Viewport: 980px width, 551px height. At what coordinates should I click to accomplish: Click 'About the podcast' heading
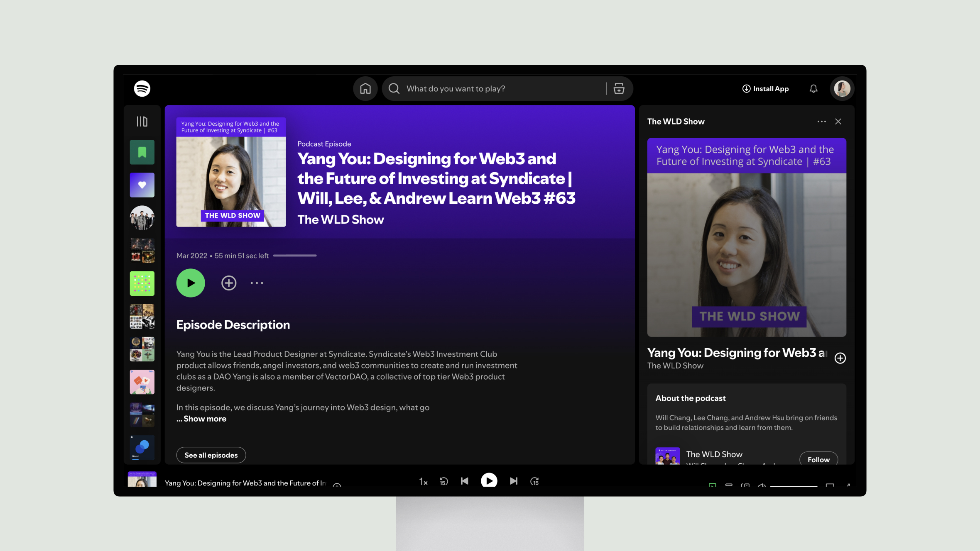(x=691, y=398)
